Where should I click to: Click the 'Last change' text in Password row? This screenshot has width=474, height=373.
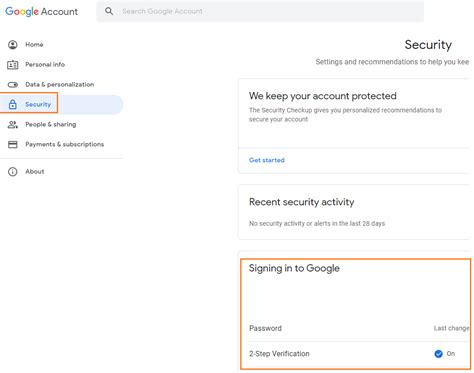click(x=452, y=328)
